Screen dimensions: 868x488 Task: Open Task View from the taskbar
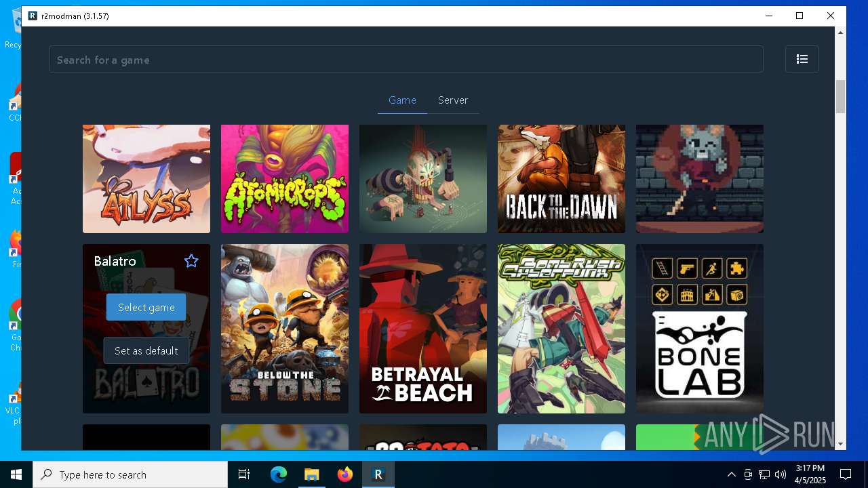point(244,474)
